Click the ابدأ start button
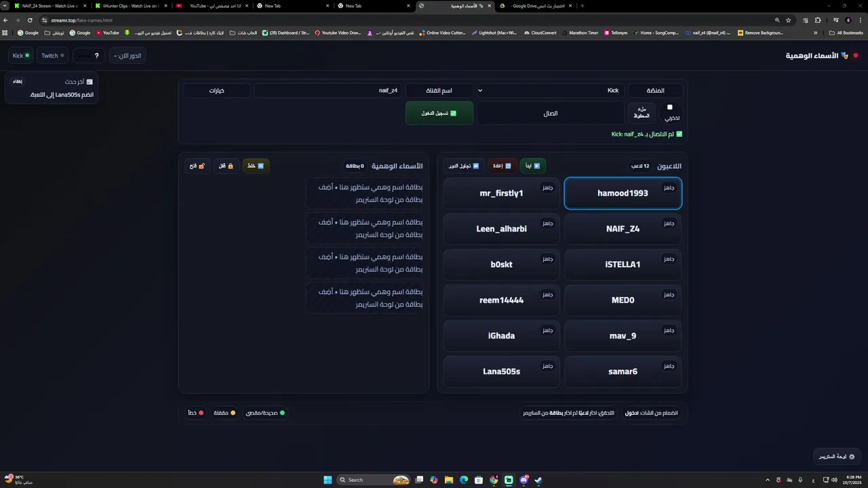Screen dimensions: 868x488 (x=533, y=165)
